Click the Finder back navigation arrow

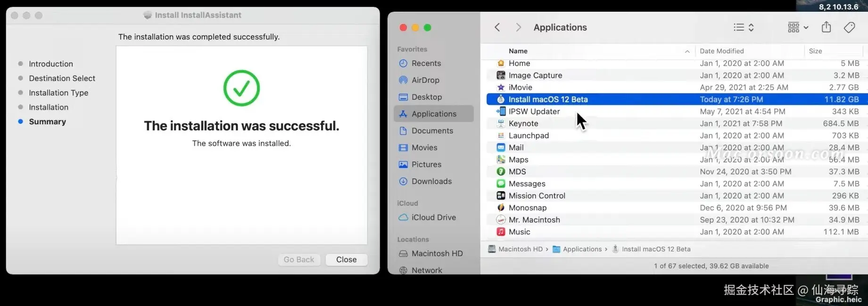tap(497, 27)
